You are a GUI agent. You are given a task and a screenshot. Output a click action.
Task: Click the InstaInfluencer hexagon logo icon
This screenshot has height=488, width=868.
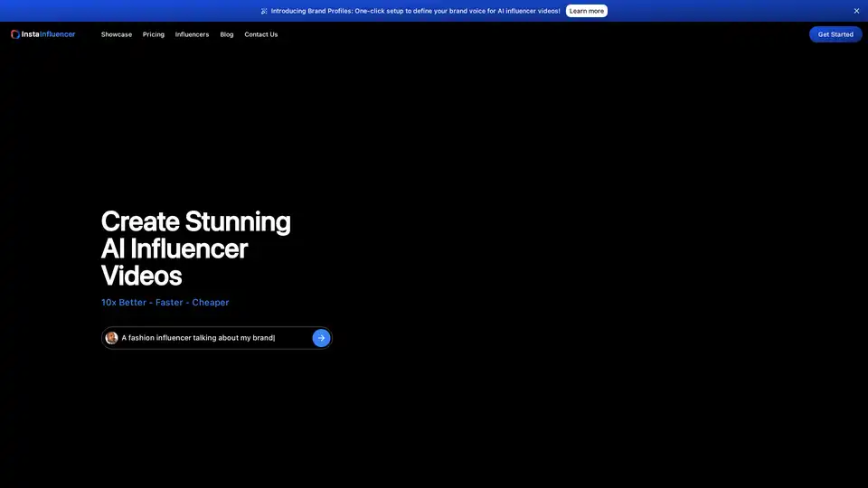15,34
